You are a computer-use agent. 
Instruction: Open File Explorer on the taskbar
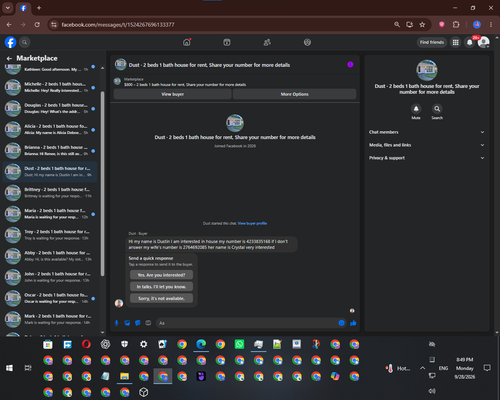[x=124, y=376]
